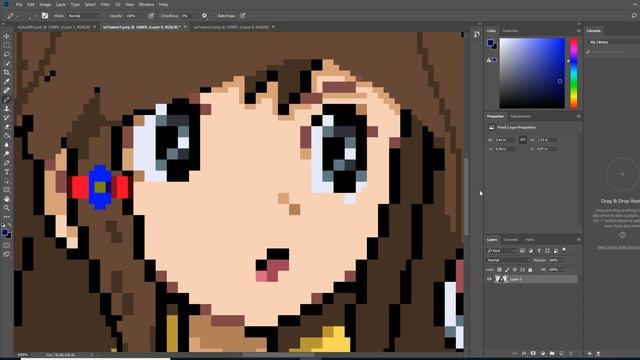Add layer style fx

(x=524, y=353)
